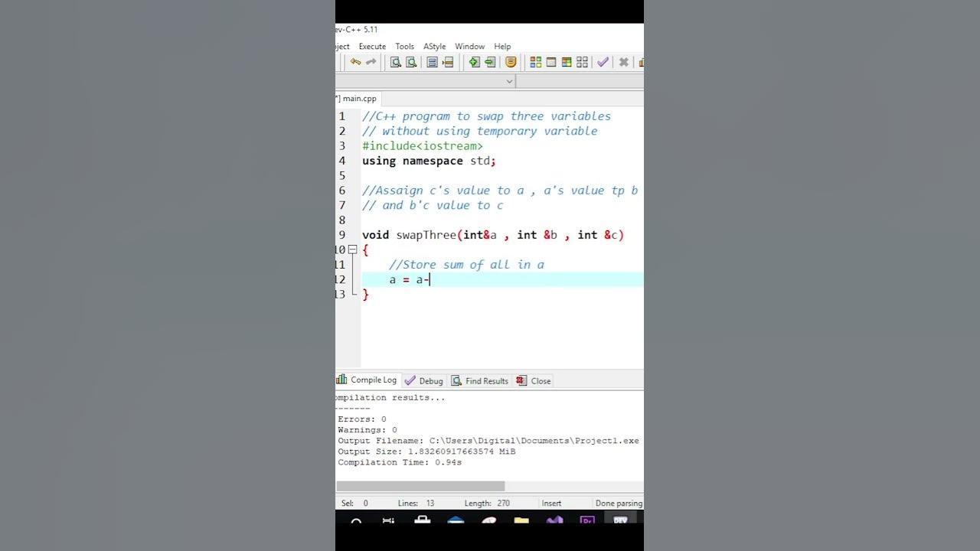The width and height of the screenshot is (980, 551).
Task: Click the Undo arrow icon
Action: click(355, 63)
